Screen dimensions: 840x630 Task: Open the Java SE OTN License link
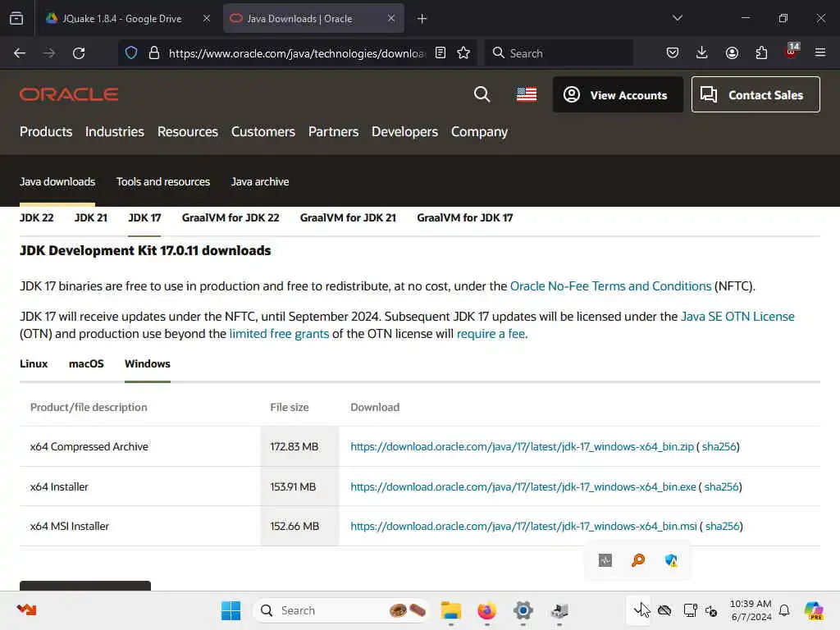(x=737, y=317)
